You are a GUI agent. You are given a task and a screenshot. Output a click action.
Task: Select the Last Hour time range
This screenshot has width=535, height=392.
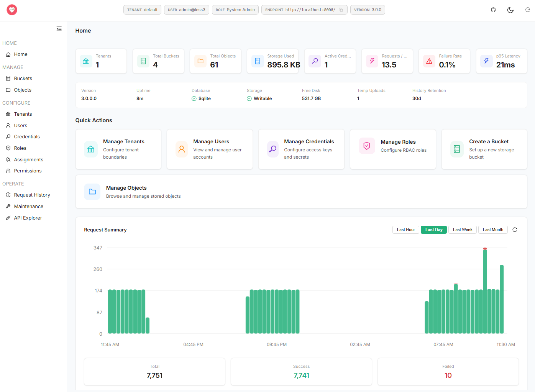406,230
